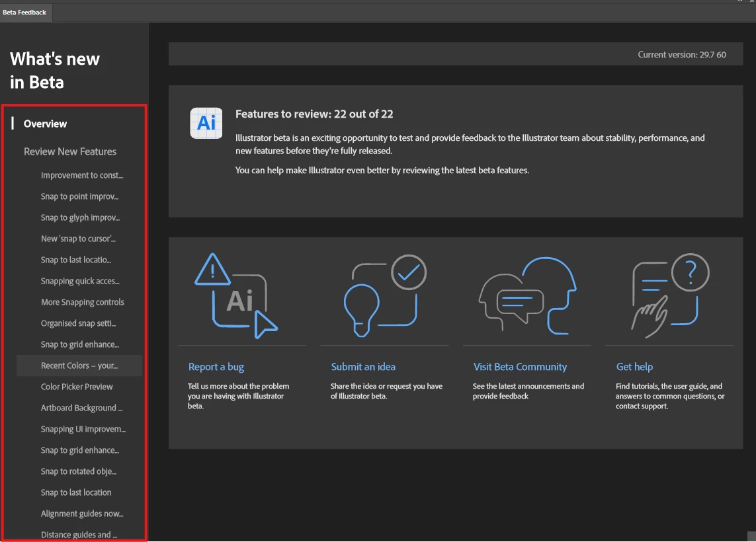
Task: Open the Report a bug link
Action: click(216, 367)
